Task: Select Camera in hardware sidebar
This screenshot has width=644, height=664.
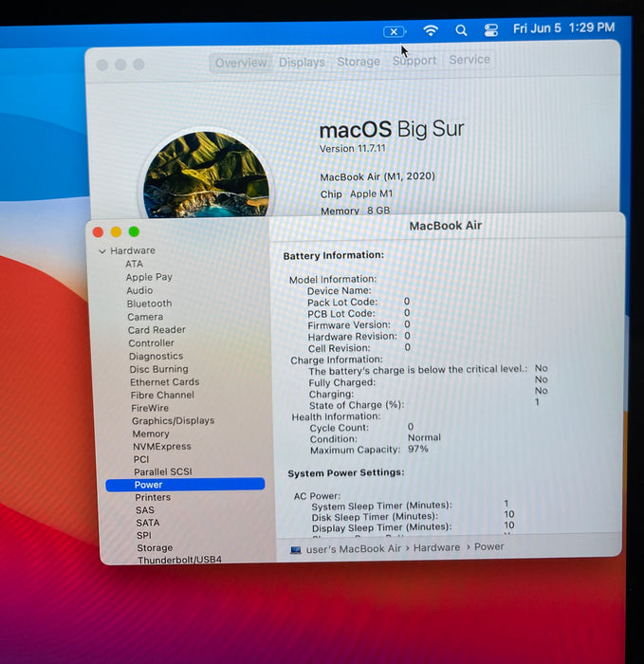Action: coord(145,317)
